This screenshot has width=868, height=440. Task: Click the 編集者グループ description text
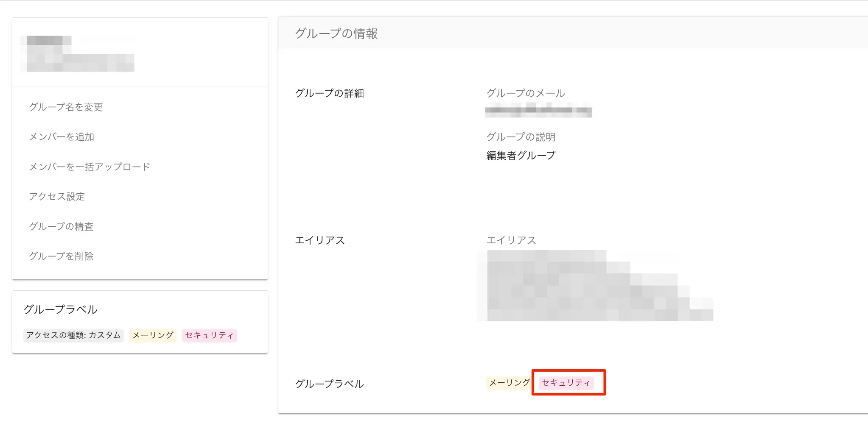(x=521, y=156)
